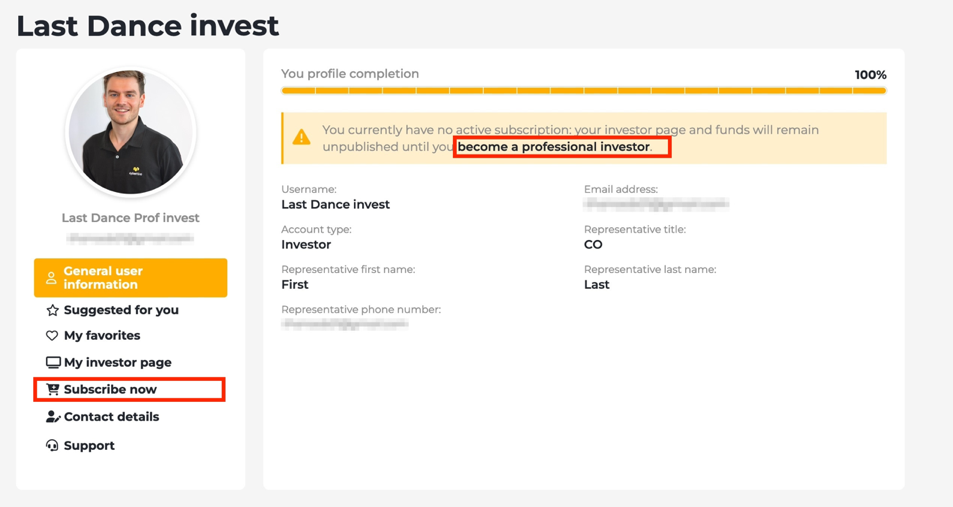Click the yellow warning triangle icon

click(x=301, y=137)
